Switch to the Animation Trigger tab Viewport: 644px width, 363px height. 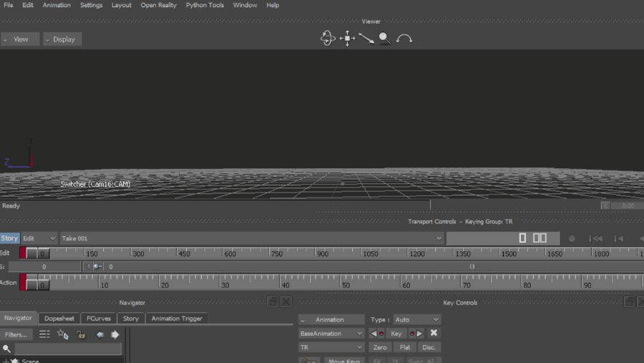coord(177,318)
